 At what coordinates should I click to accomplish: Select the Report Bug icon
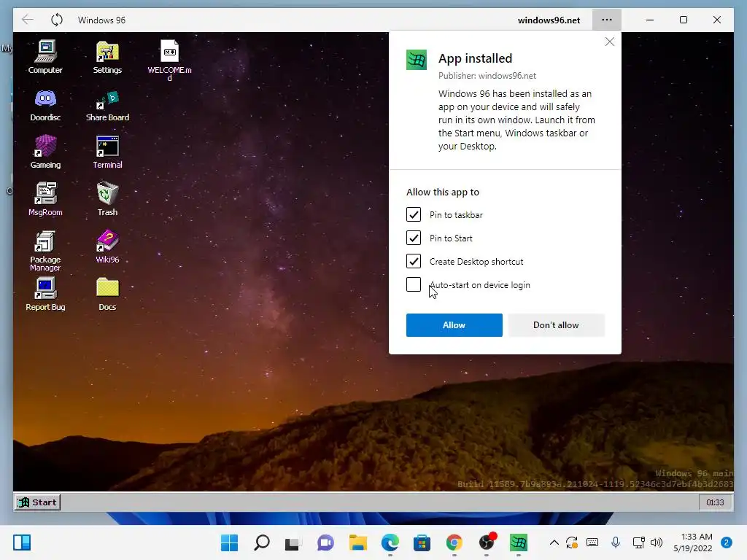[45, 295]
